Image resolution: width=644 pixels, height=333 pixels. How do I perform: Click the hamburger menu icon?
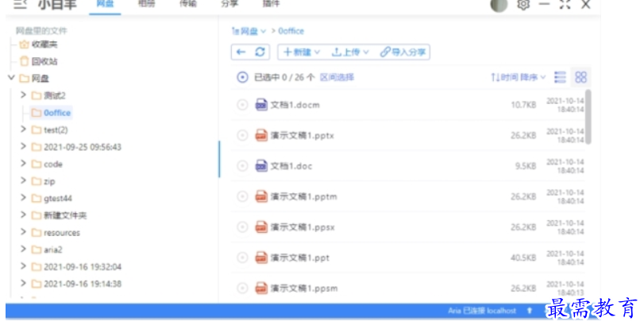click(x=20, y=5)
